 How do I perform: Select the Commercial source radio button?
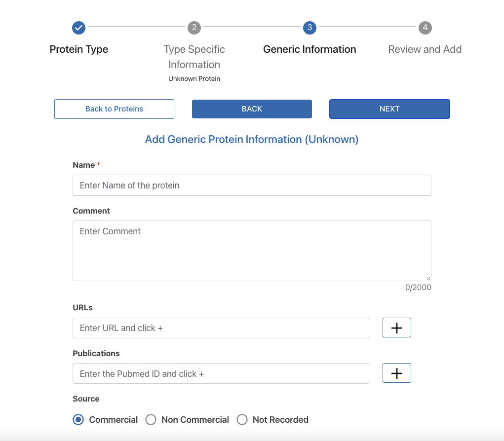point(78,420)
